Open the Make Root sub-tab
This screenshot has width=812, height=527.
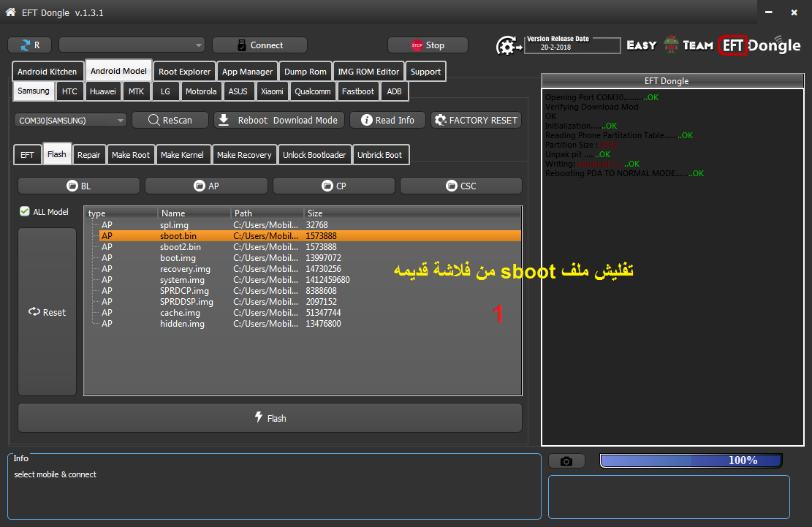tap(131, 155)
